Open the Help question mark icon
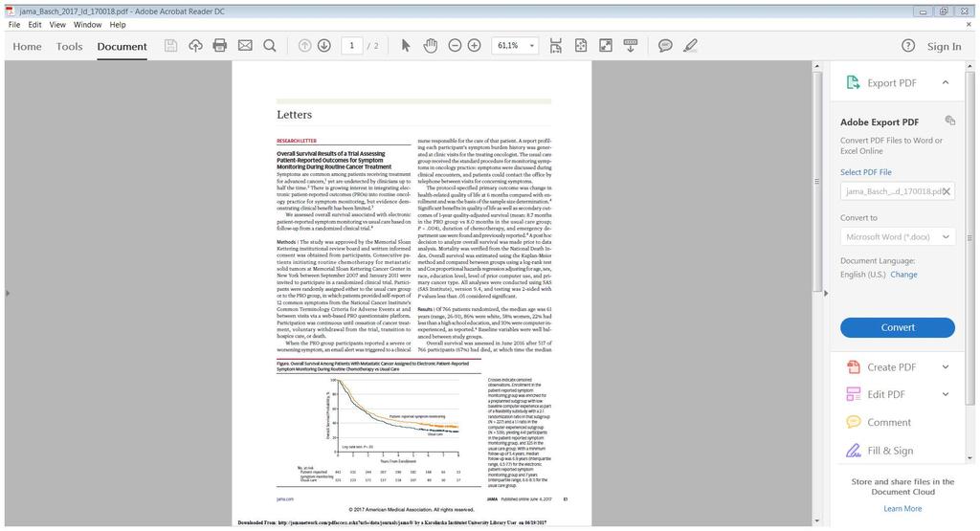Screen dimensions: 980x531 pos(908,46)
